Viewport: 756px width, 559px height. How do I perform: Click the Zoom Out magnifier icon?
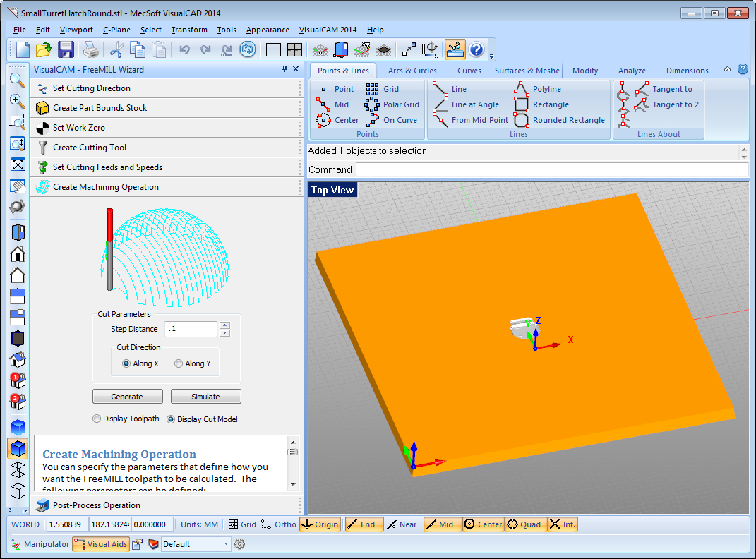pyautogui.click(x=18, y=80)
